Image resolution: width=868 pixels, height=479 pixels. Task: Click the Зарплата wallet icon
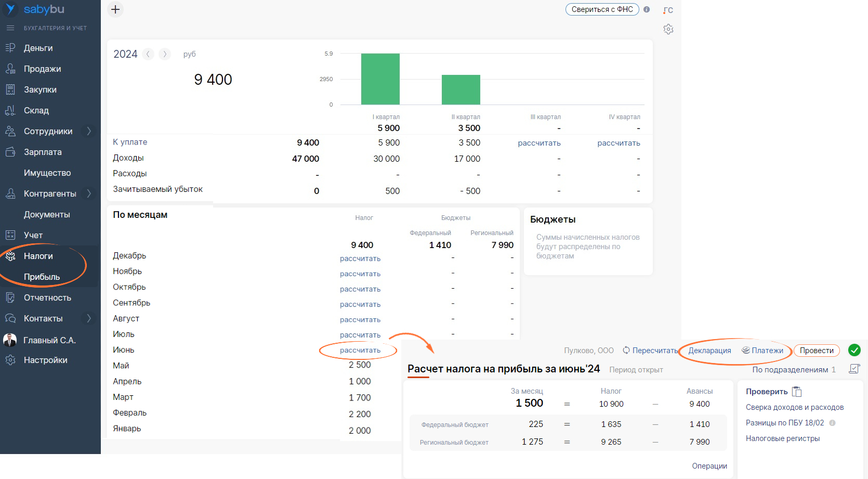point(10,152)
